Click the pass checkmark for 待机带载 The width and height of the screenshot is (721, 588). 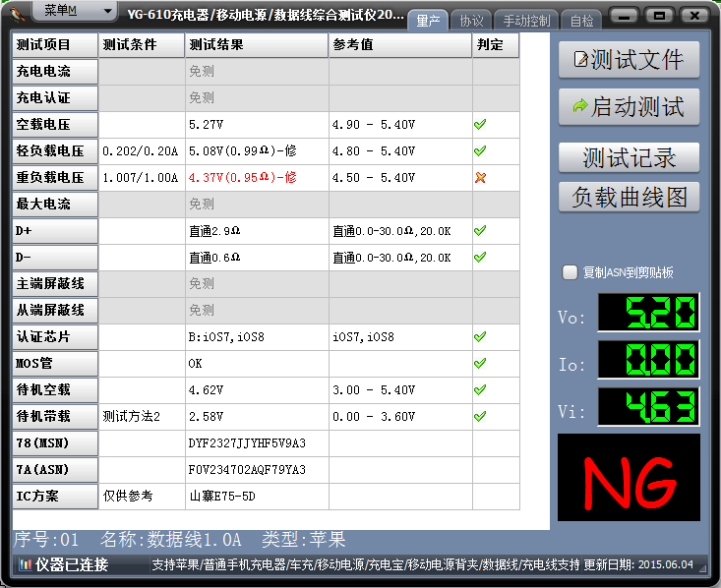(480, 417)
